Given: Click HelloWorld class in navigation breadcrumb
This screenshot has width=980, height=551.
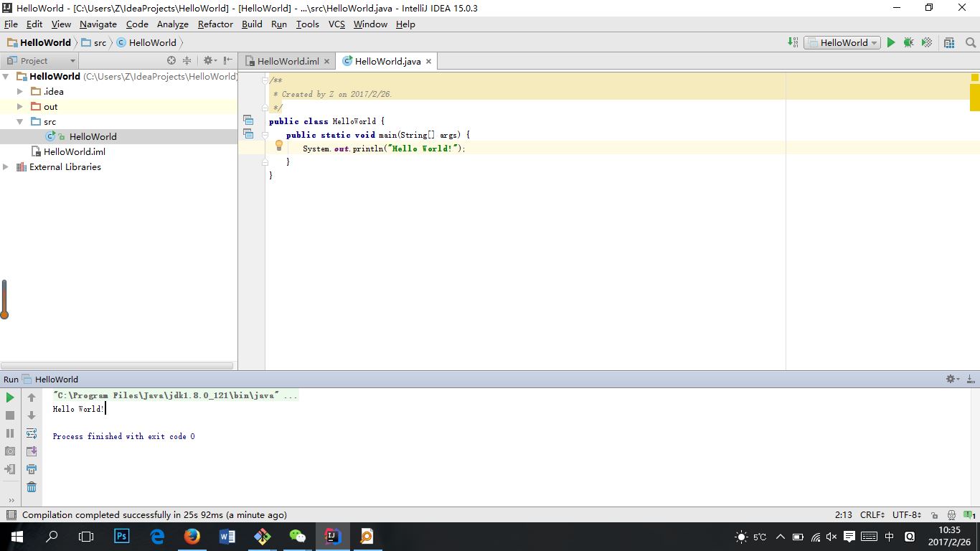Looking at the screenshot, I should click(x=146, y=42).
